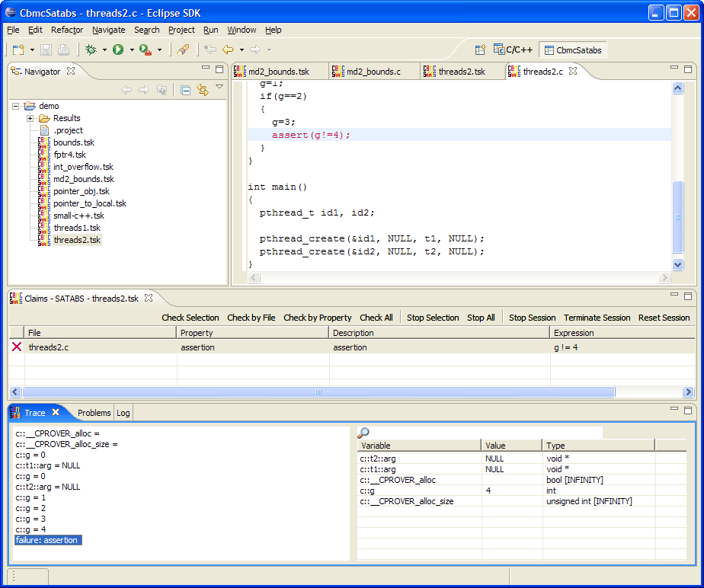
Task: Click the Open Perspective icon
Action: [481, 50]
